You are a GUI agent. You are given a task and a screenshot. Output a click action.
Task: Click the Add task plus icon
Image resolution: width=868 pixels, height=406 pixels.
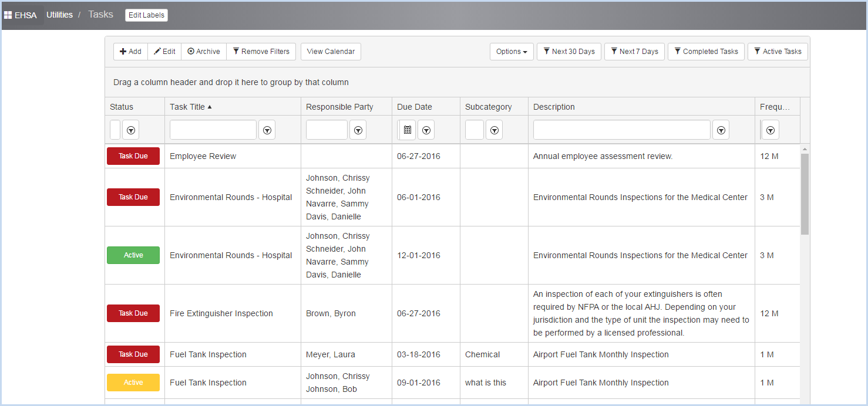click(x=122, y=51)
